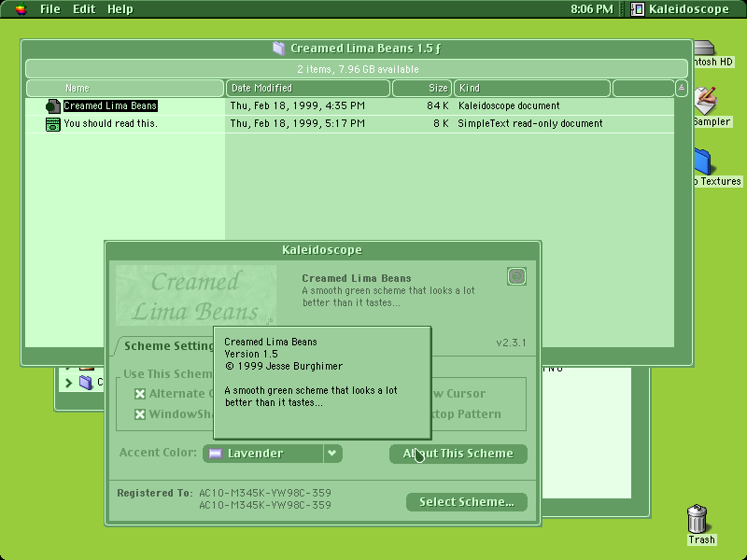Click the 'You should read this.' file name
Screen dimensions: 747x560
click(x=110, y=123)
